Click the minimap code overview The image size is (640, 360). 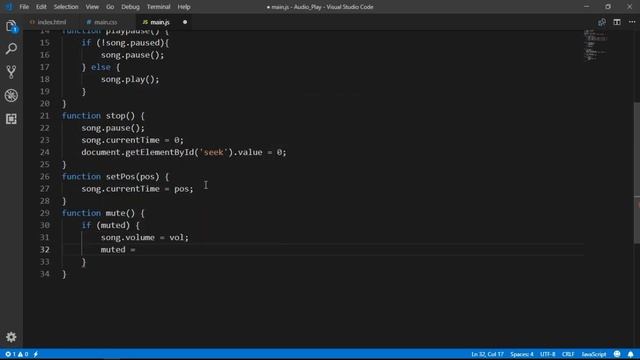[x=595, y=45]
